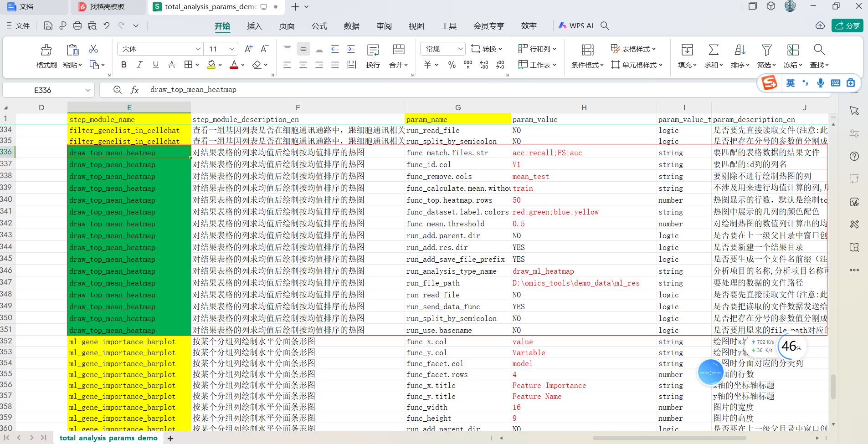Click the Filter (筛选) funnel icon
The height and width of the screenshot is (444, 868).
click(766, 50)
